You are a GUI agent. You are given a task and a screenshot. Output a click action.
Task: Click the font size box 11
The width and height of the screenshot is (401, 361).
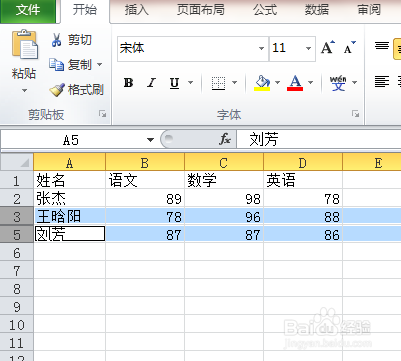(x=287, y=49)
